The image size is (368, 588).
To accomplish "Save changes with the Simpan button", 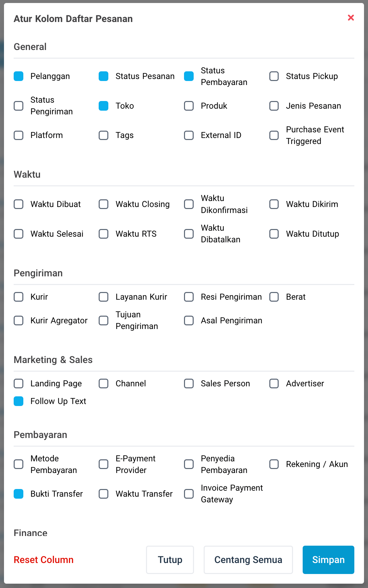I will [x=328, y=560].
